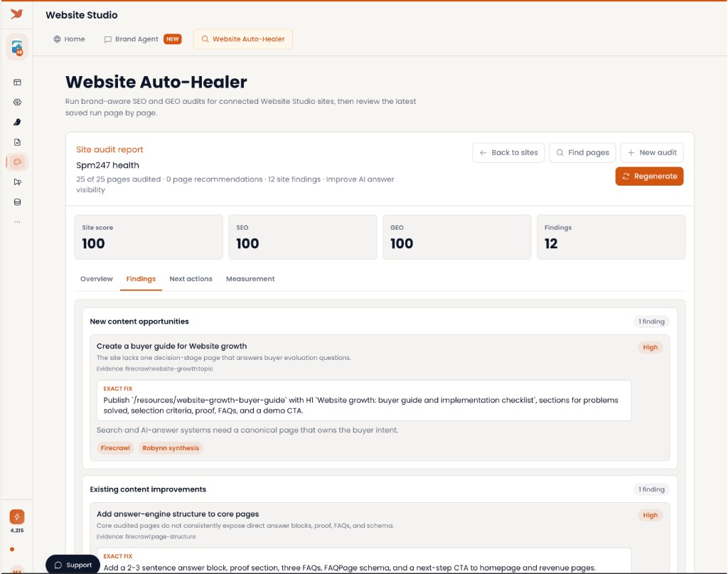Viewport: 728px width, 574px height.
Task: Click the High badge on buyer guide finding
Action: [650, 347]
